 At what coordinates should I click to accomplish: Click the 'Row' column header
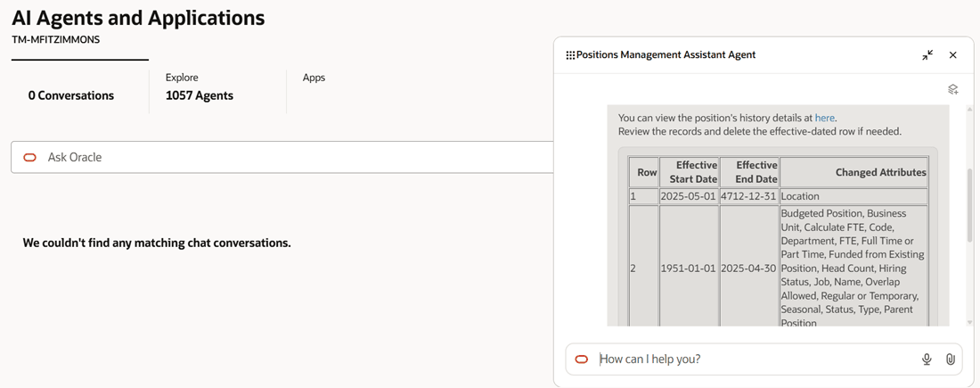643,172
